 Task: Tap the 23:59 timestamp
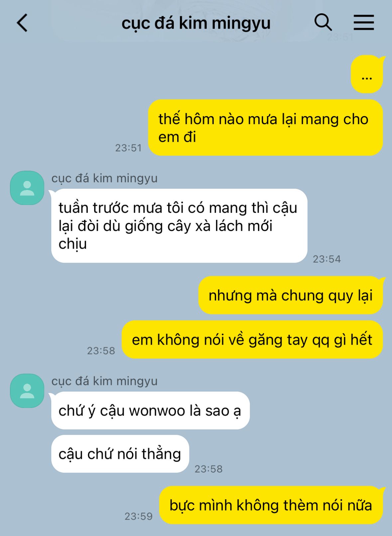(x=139, y=516)
